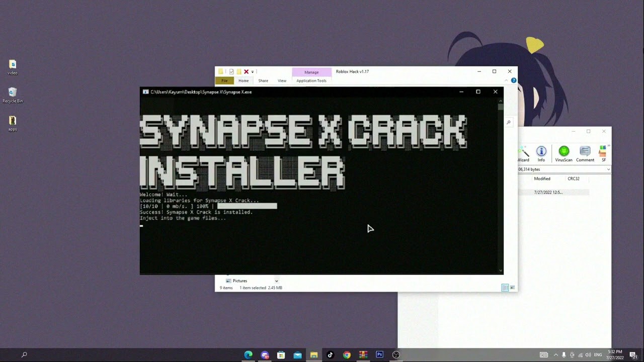Switch to the Home ribbon tab
The height and width of the screenshot is (362, 644).
(x=244, y=80)
